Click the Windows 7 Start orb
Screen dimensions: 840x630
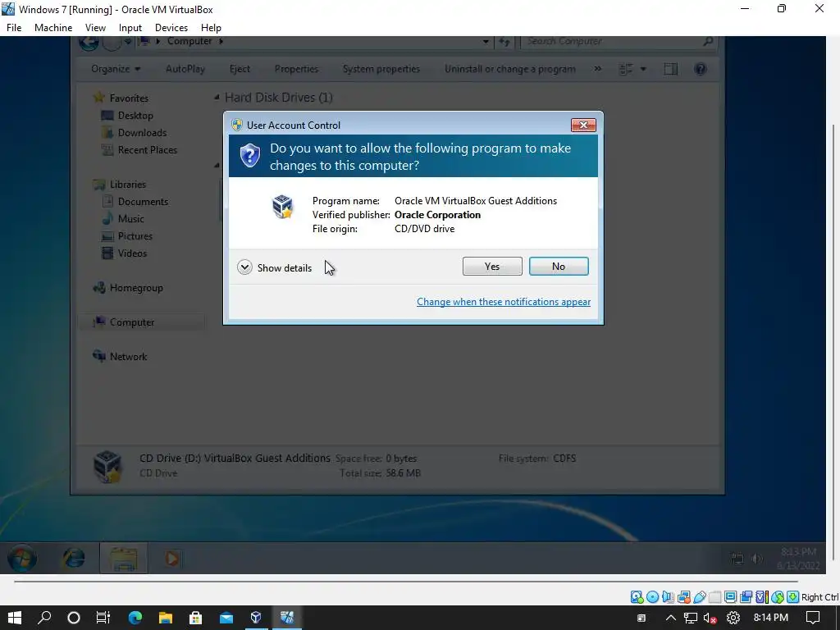[x=22, y=558]
